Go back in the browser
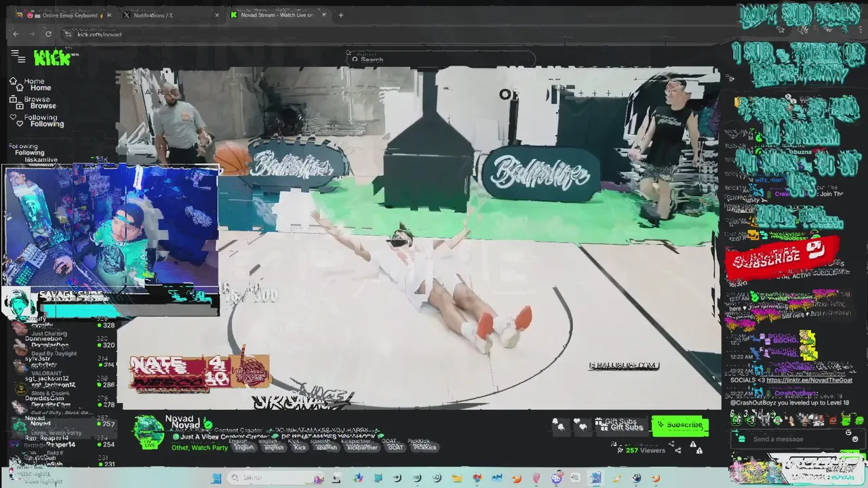Screen dimensions: 868x488 [x=16, y=34]
